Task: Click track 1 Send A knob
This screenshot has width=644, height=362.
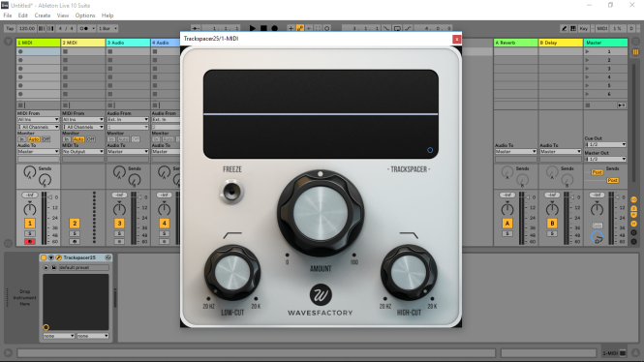Action: (30, 172)
